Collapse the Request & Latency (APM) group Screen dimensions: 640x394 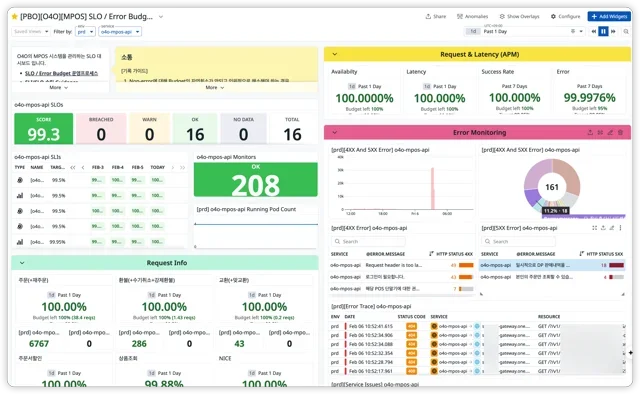point(335,54)
